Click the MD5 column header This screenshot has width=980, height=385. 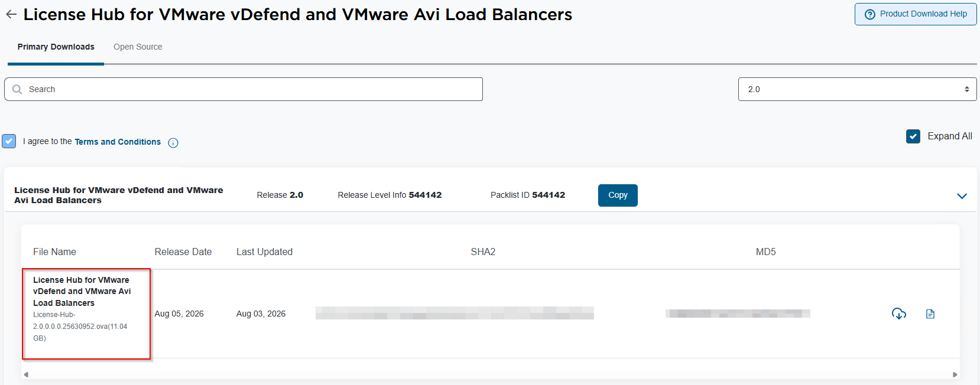click(765, 252)
